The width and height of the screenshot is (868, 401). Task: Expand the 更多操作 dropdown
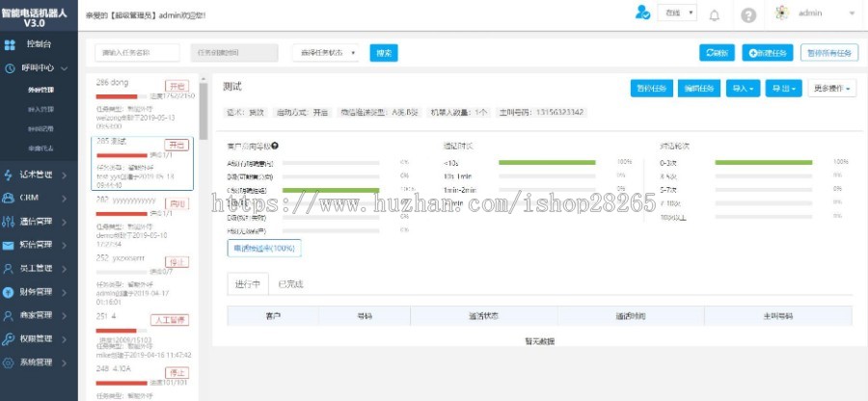(x=831, y=89)
